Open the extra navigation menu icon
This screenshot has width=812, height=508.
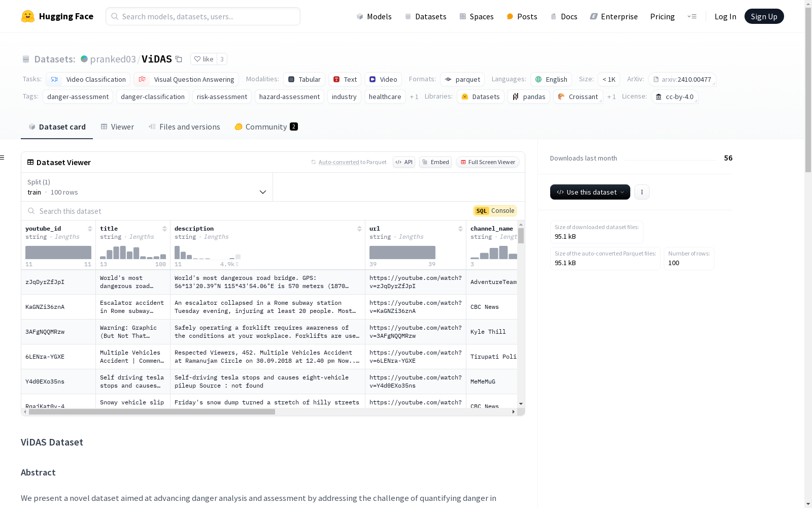click(692, 16)
